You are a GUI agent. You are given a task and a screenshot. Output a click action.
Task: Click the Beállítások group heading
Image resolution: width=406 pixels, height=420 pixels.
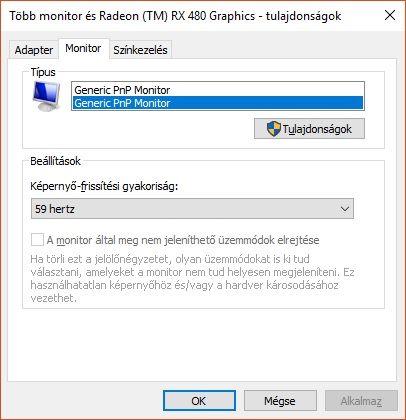[x=55, y=161]
